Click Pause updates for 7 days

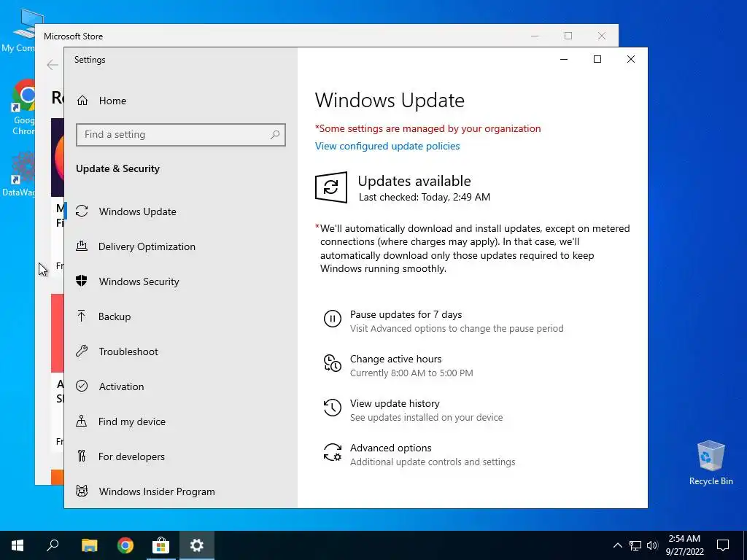point(406,315)
